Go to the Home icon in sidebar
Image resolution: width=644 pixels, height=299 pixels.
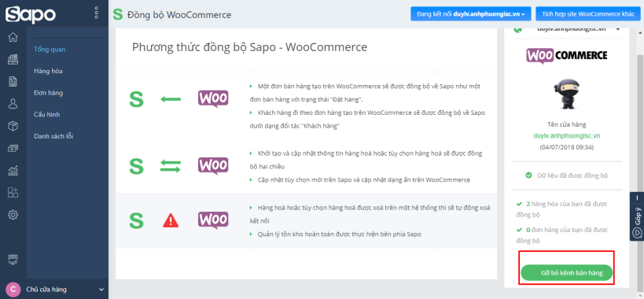[x=13, y=38]
